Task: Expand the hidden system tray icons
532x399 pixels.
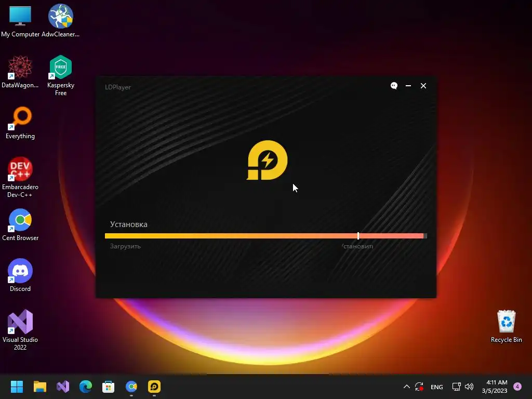Action: (406, 387)
